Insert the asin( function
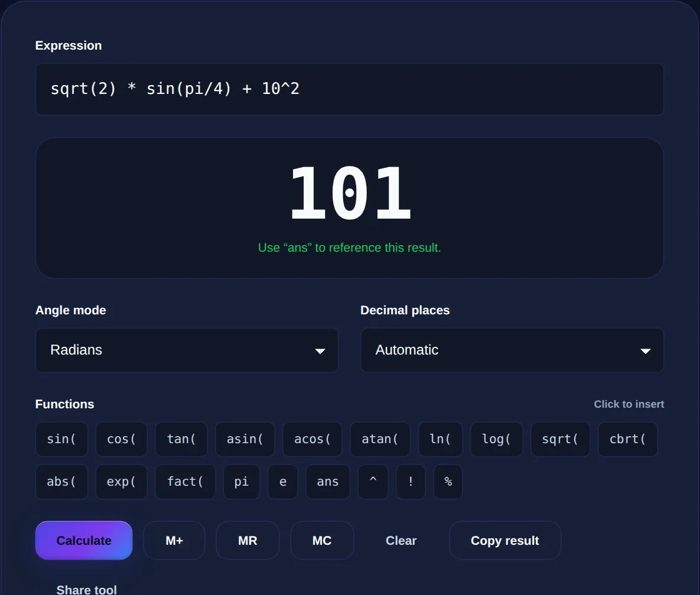Image resolution: width=700 pixels, height=595 pixels. [x=245, y=439]
